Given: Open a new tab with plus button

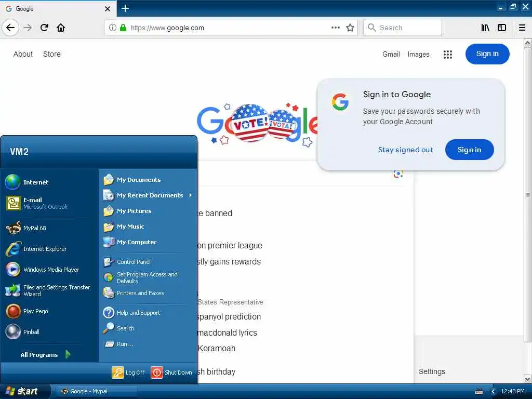Looking at the screenshot, I should click(x=125, y=8).
